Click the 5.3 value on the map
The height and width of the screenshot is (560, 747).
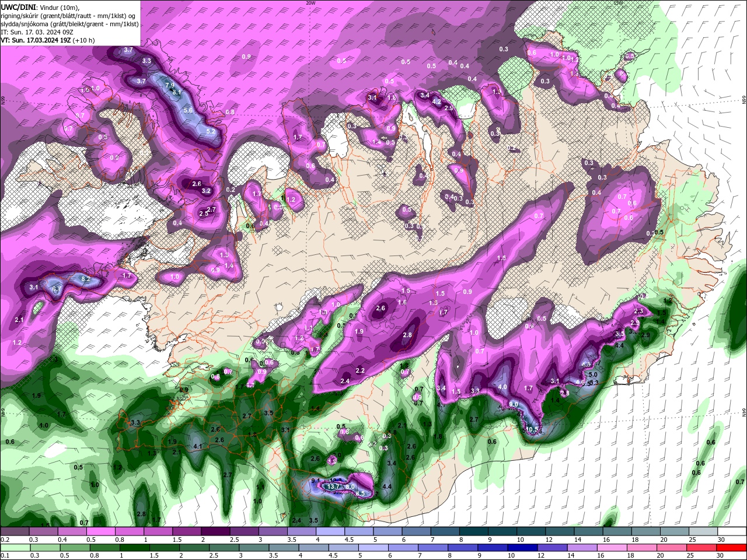click(x=595, y=383)
